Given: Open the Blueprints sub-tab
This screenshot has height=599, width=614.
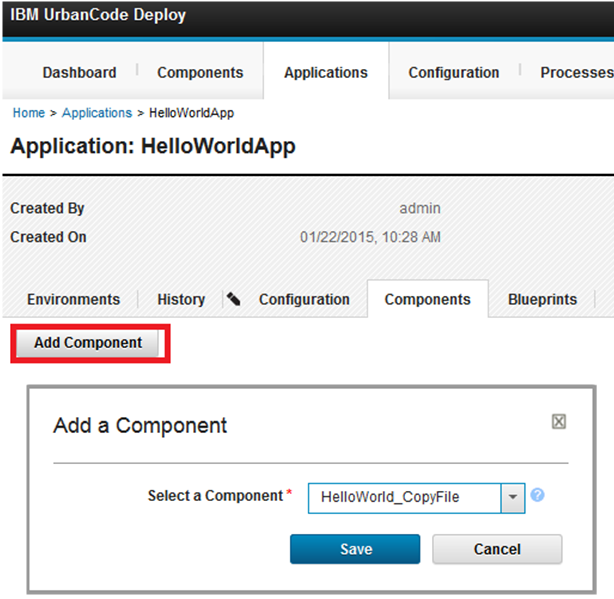Looking at the screenshot, I should [542, 300].
